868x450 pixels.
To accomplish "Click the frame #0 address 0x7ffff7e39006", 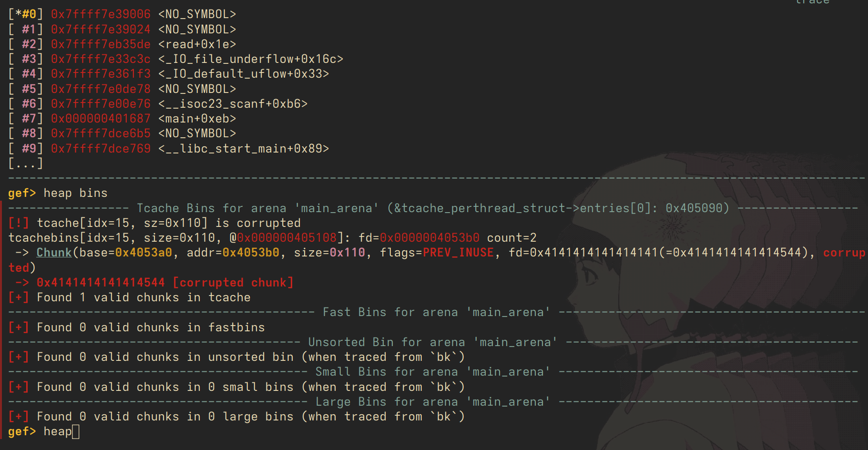I will (x=101, y=14).
